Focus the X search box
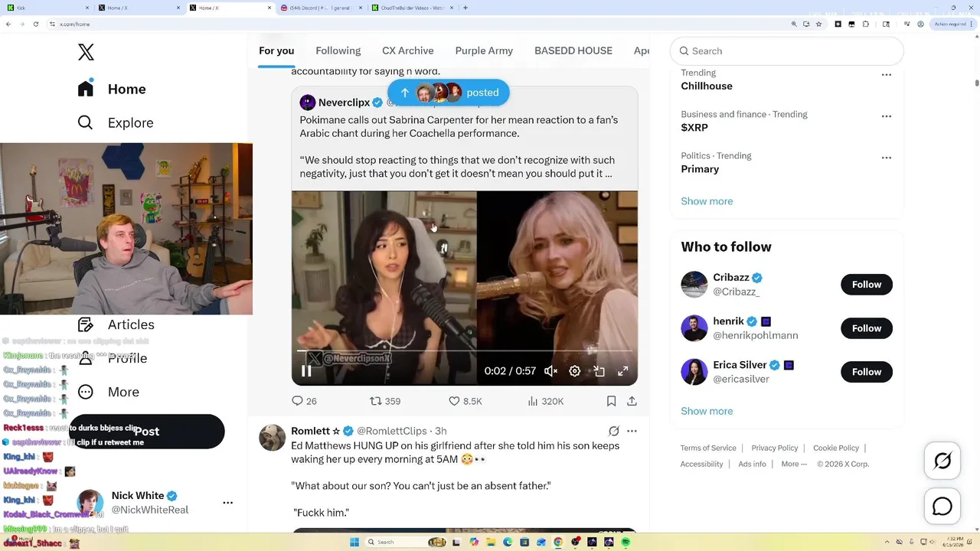This screenshot has height=551, width=980. pos(787,51)
